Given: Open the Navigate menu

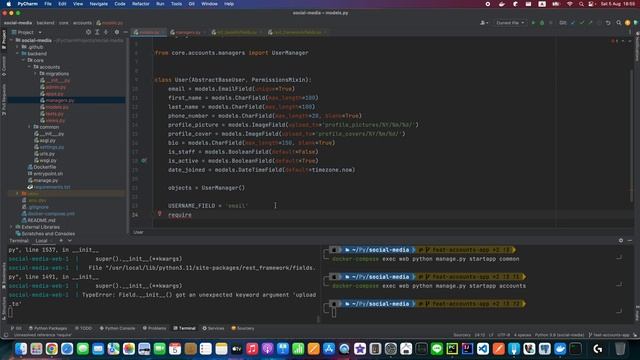Looking at the screenshot, I should point(98,4).
